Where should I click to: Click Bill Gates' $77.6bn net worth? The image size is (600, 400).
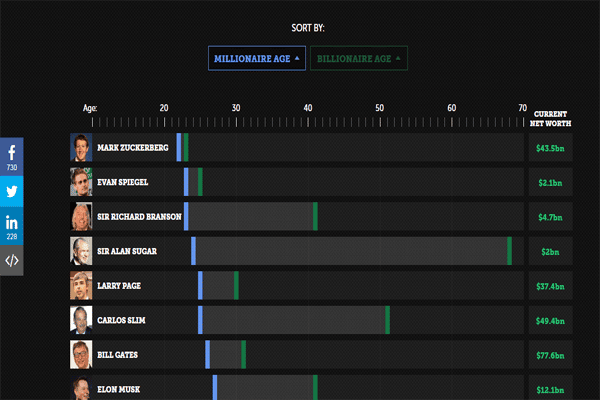[550, 354]
